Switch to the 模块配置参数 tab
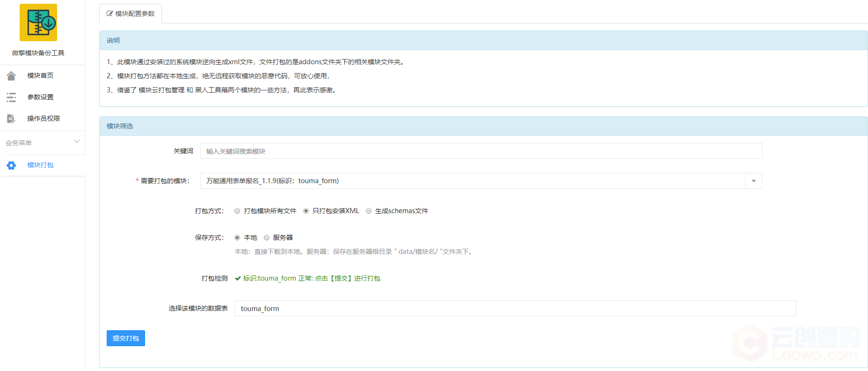This screenshot has width=868, height=371. tap(131, 14)
